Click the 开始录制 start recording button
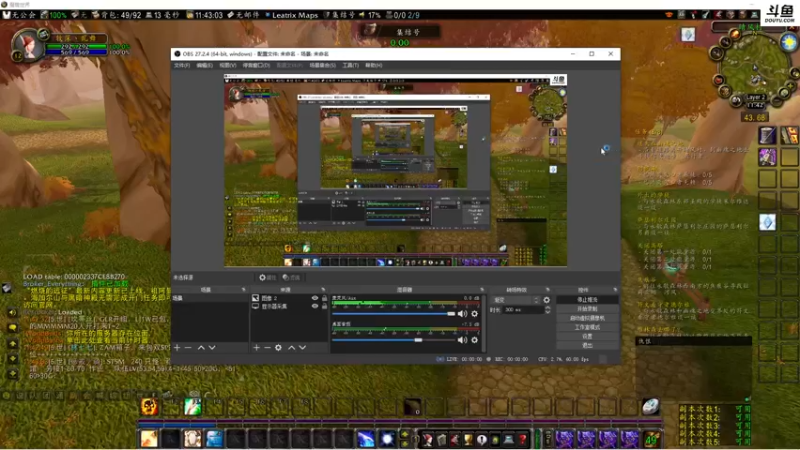 [x=587, y=309]
